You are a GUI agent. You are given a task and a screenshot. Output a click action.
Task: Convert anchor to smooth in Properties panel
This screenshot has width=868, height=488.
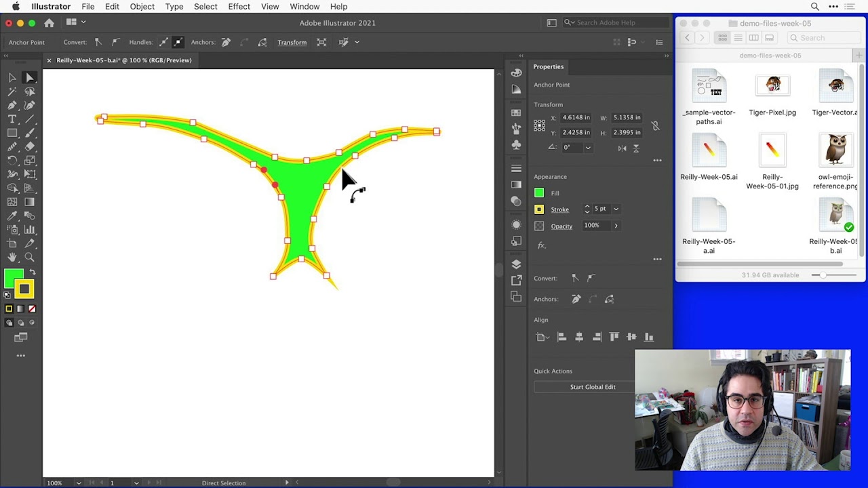[x=591, y=278]
